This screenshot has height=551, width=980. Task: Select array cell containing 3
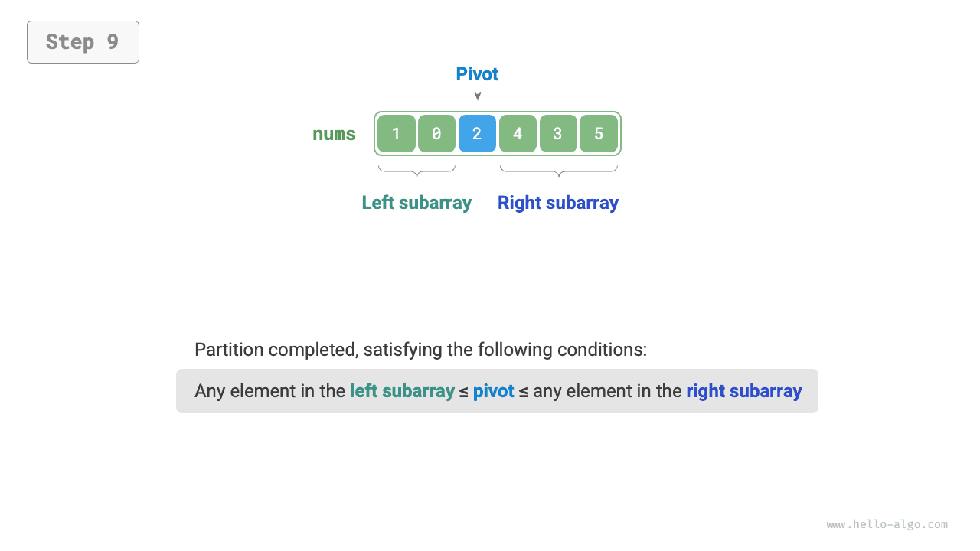(x=558, y=134)
